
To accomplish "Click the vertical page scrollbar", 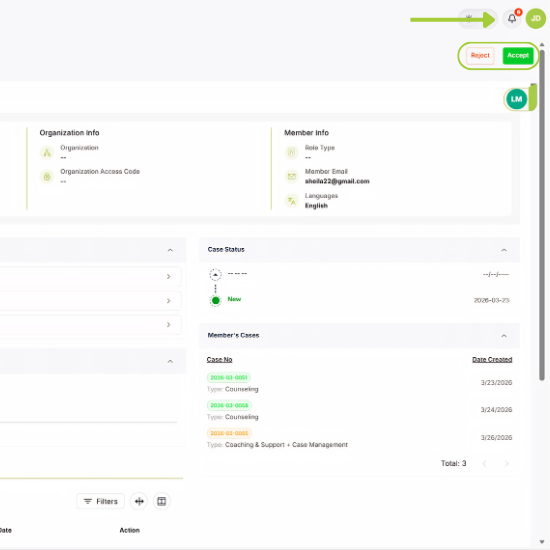I will point(542,214).
